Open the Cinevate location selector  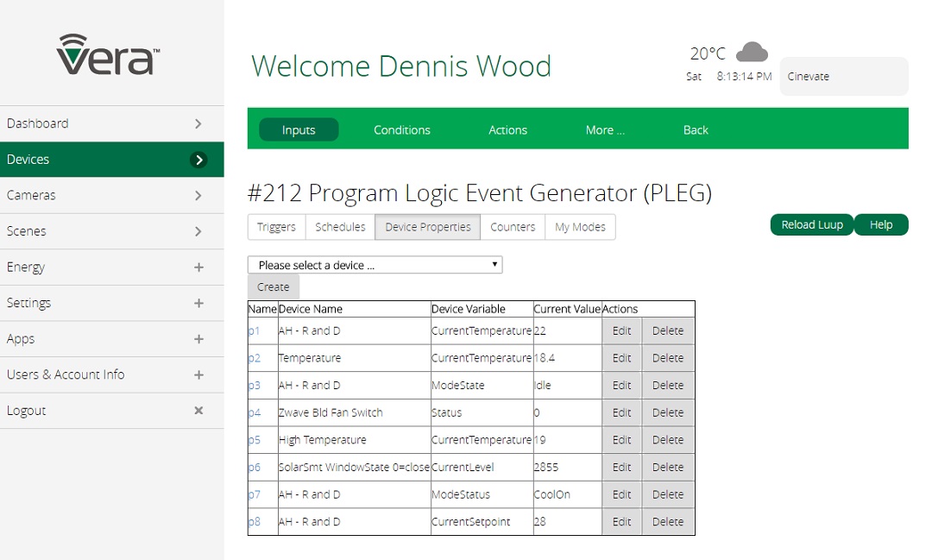coord(844,76)
